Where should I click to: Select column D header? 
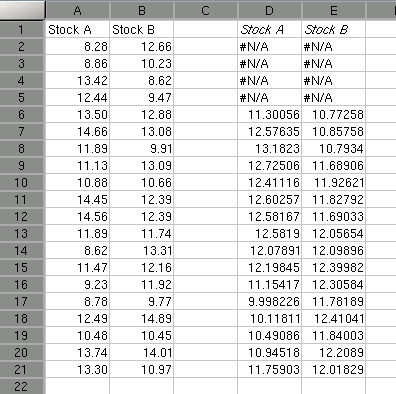click(x=270, y=11)
